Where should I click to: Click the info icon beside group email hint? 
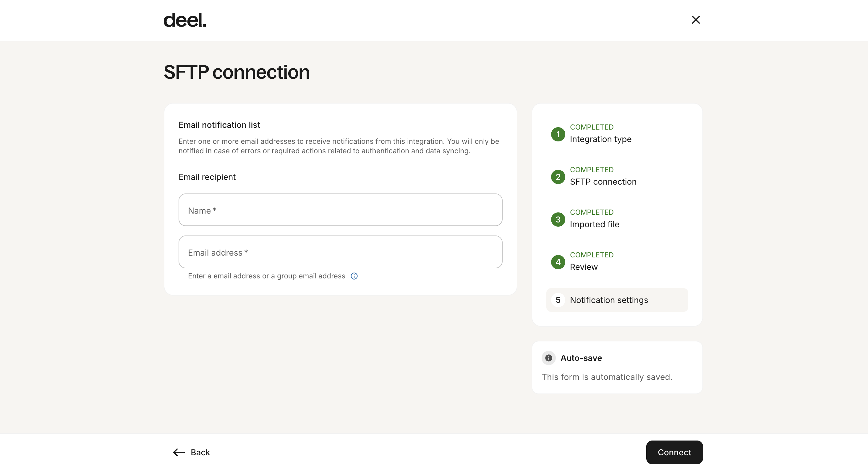tap(354, 276)
